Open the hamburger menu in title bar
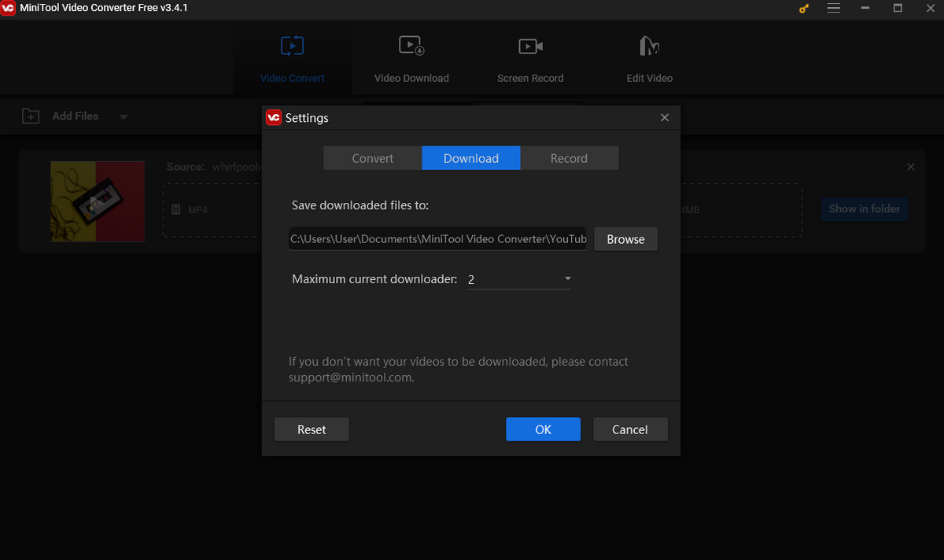This screenshot has height=560, width=944. pyautogui.click(x=834, y=8)
